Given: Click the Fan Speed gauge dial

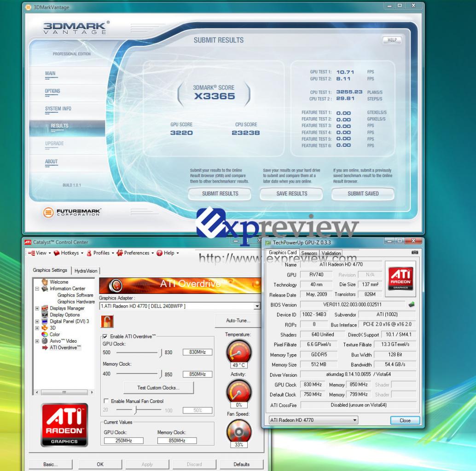Looking at the screenshot, I should click(x=239, y=431).
